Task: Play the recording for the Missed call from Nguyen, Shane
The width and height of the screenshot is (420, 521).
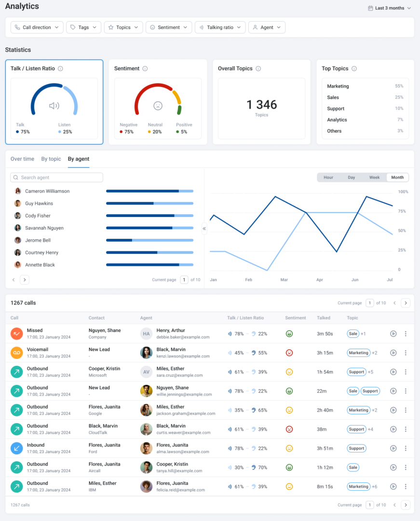Action: 393,333
